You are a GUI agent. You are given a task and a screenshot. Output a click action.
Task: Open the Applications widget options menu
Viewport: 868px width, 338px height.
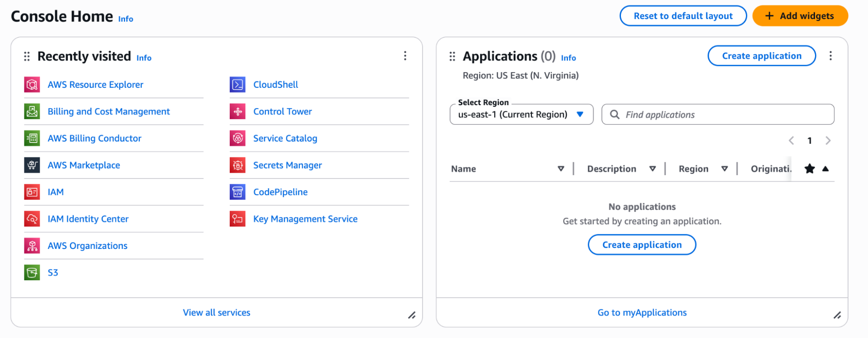pyautogui.click(x=830, y=56)
